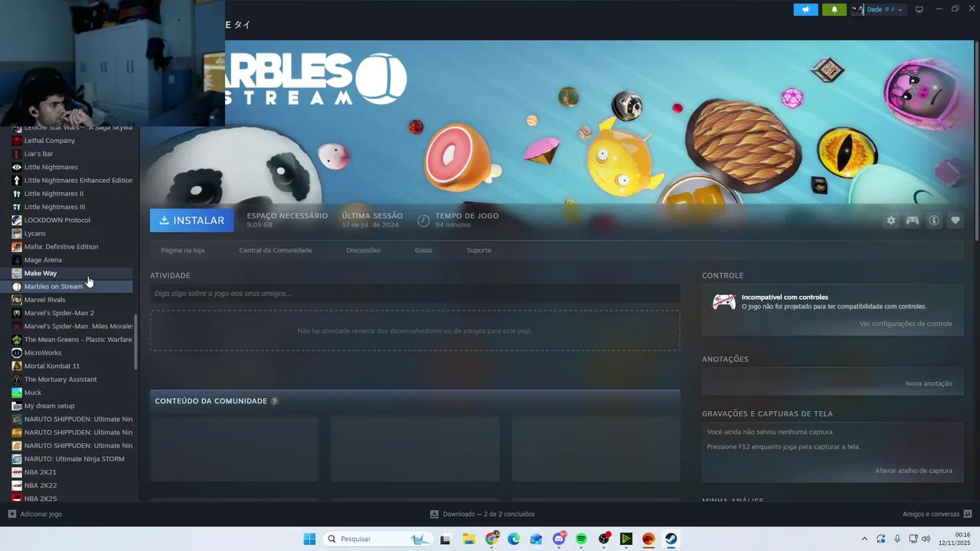
Task: Open clock showing 00:16 12/11/2025
Action: (956, 539)
